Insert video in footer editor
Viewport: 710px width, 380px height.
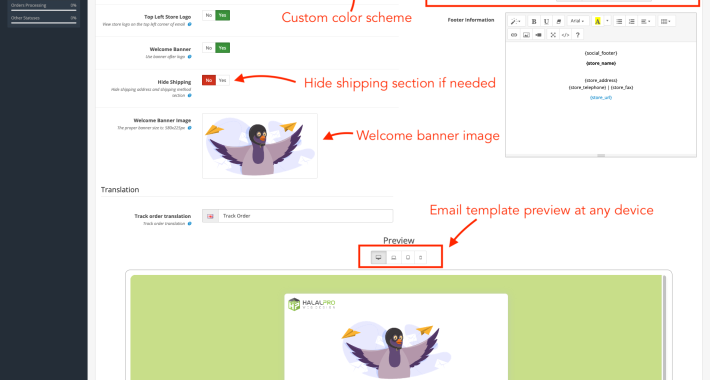click(x=538, y=35)
